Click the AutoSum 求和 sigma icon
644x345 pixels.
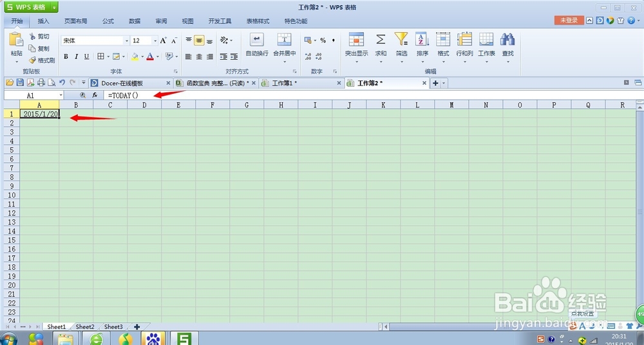point(381,40)
